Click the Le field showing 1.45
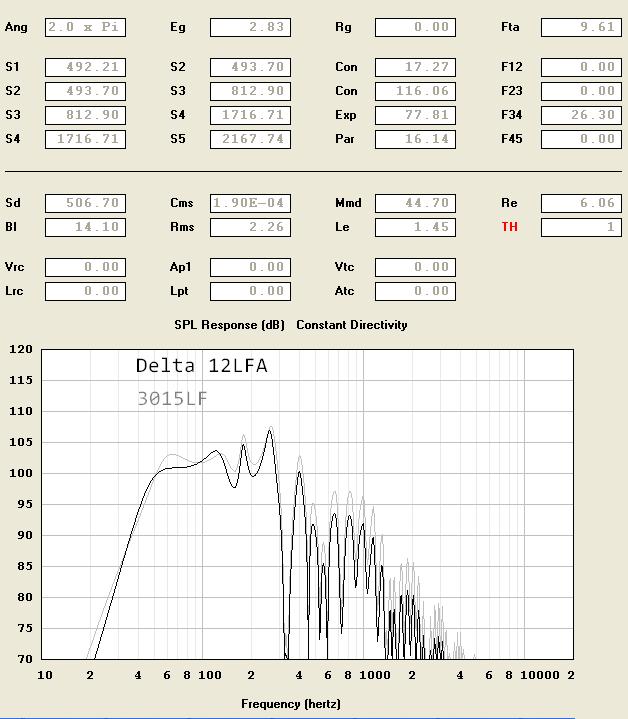The image size is (628, 719). pyautogui.click(x=415, y=227)
